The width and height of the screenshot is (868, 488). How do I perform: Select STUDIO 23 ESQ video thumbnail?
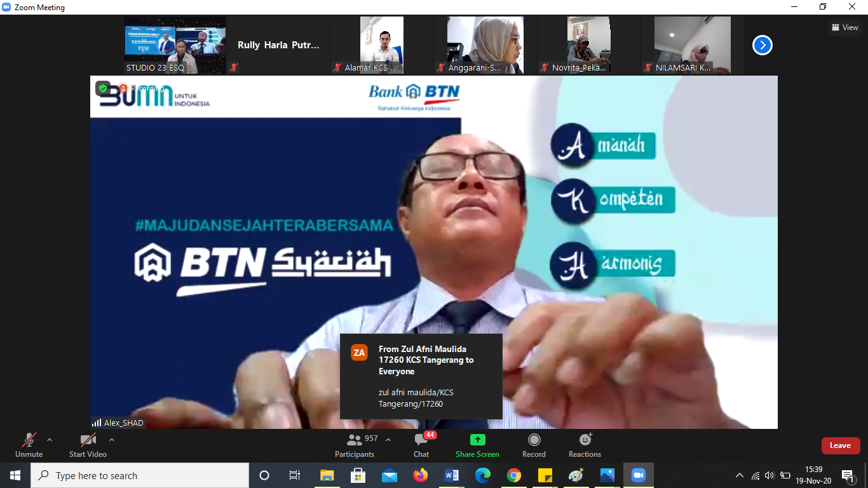[x=175, y=45]
